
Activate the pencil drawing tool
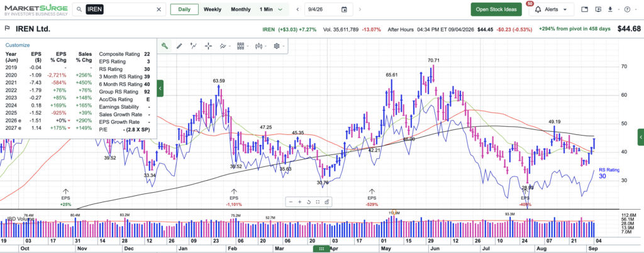point(179,46)
